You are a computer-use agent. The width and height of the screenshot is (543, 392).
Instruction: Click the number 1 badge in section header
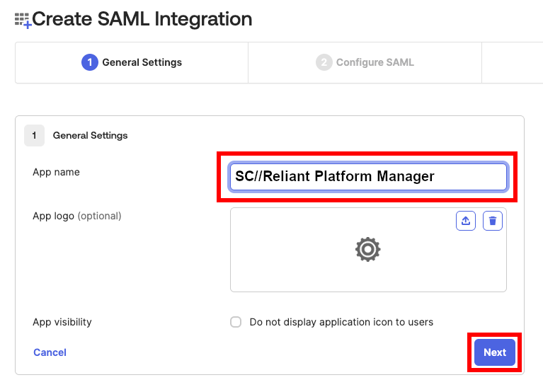34,135
